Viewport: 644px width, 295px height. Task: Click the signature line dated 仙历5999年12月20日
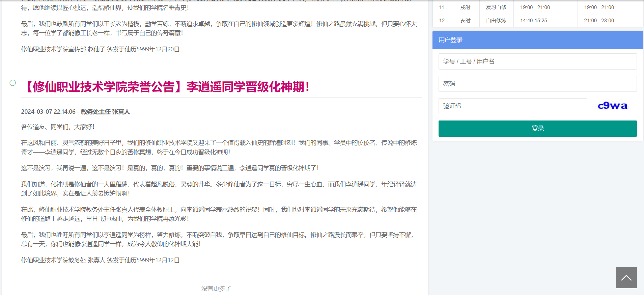coord(100,49)
